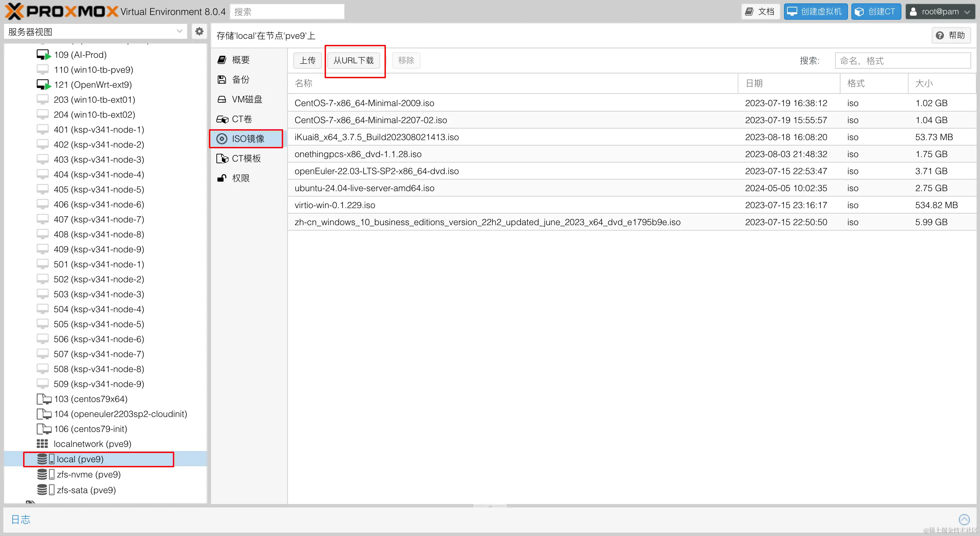Select the ubuntu-24.04-live-server-amd64.iso row
Viewport: 980px width, 536px height.
point(364,188)
